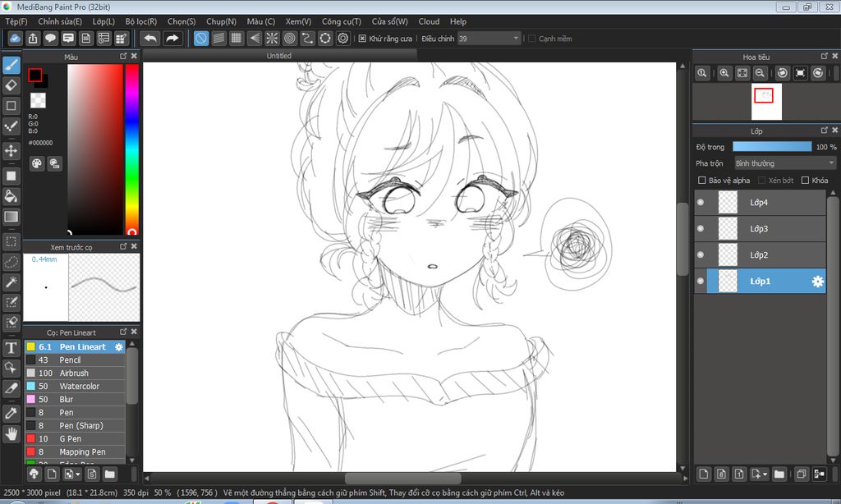This screenshot has width=841, height=504.
Task: Open brush settings gear for Pen Lineart
Action: click(119, 347)
